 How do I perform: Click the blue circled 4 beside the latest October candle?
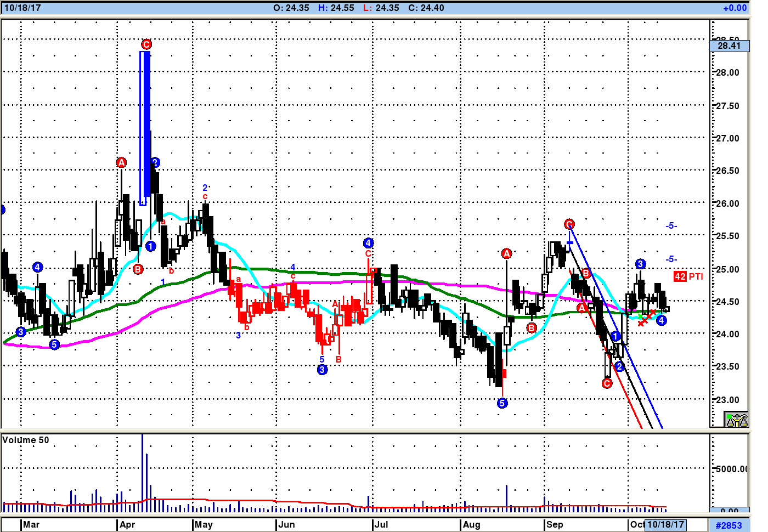click(662, 320)
